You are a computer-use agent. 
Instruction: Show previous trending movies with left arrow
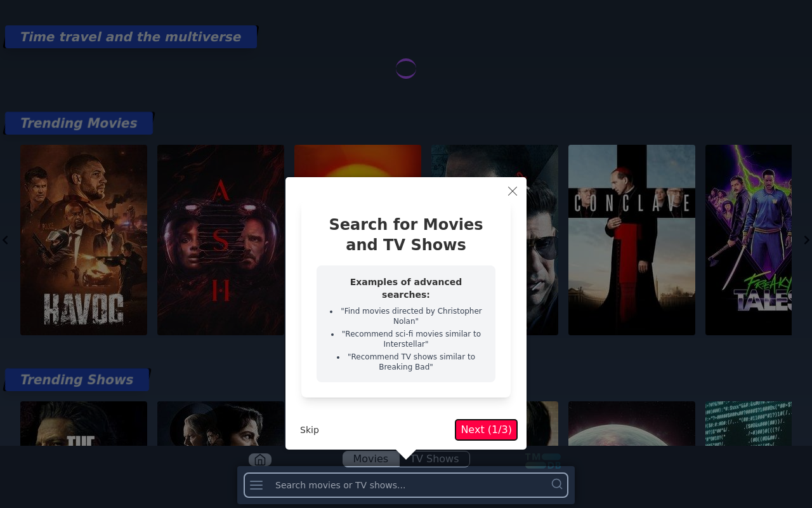tap(5, 240)
